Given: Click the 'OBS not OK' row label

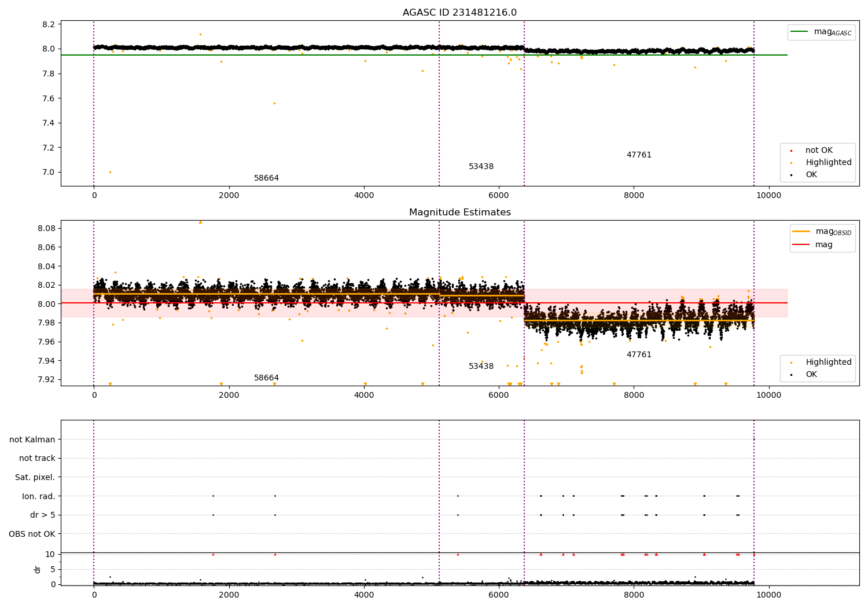Looking at the screenshot, I should coord(32,534).
